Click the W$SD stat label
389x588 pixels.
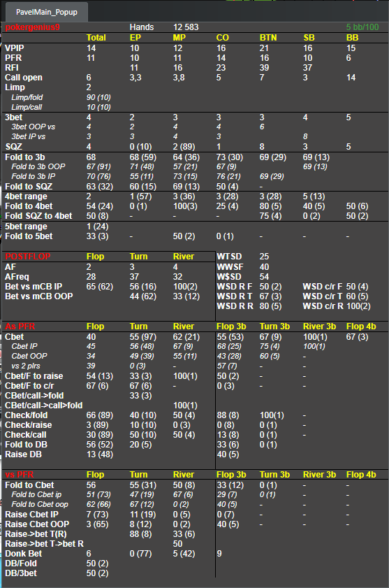click(x=228, y=276)
